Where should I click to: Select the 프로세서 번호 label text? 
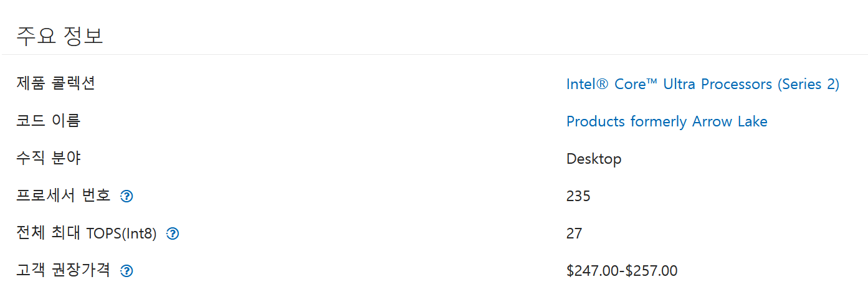click(x=64, y=196)
